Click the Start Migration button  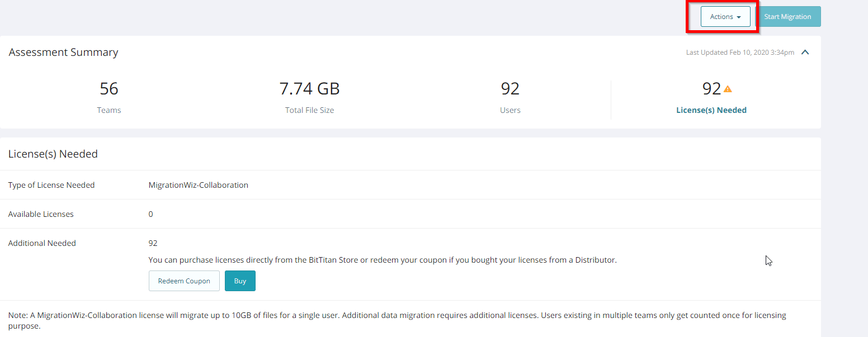(787, 17)
